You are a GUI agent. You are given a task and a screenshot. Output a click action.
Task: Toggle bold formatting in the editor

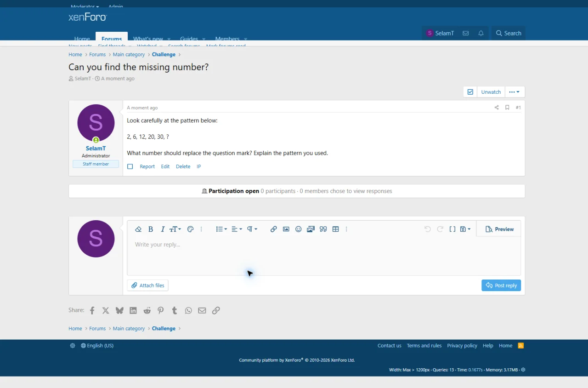click(151, 229)
